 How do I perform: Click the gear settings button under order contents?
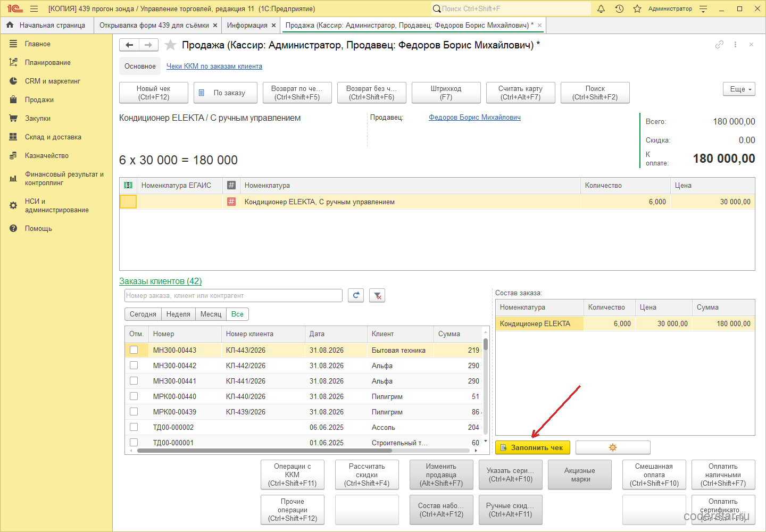coord(613,447)
